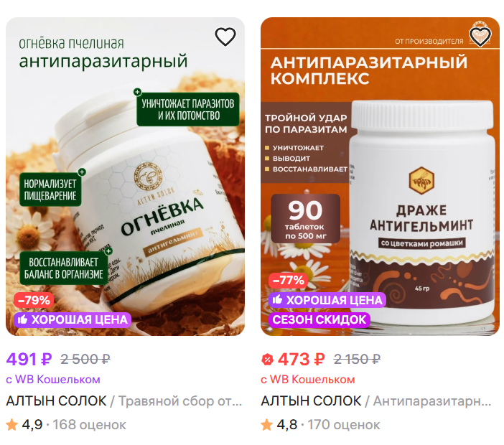Click the 473 ₽ price
The height and width of the screenshot is (445, 504).
click(x=301, y=359)
